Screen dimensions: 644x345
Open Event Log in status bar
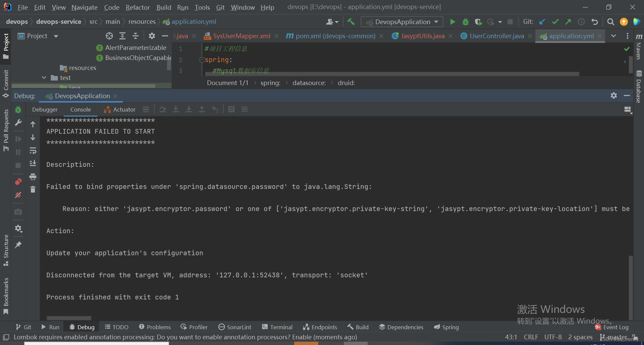(x=612, y=327)
